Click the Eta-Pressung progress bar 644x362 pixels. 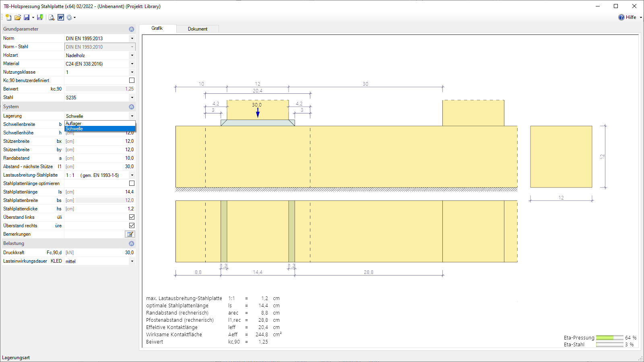(609, 338)
